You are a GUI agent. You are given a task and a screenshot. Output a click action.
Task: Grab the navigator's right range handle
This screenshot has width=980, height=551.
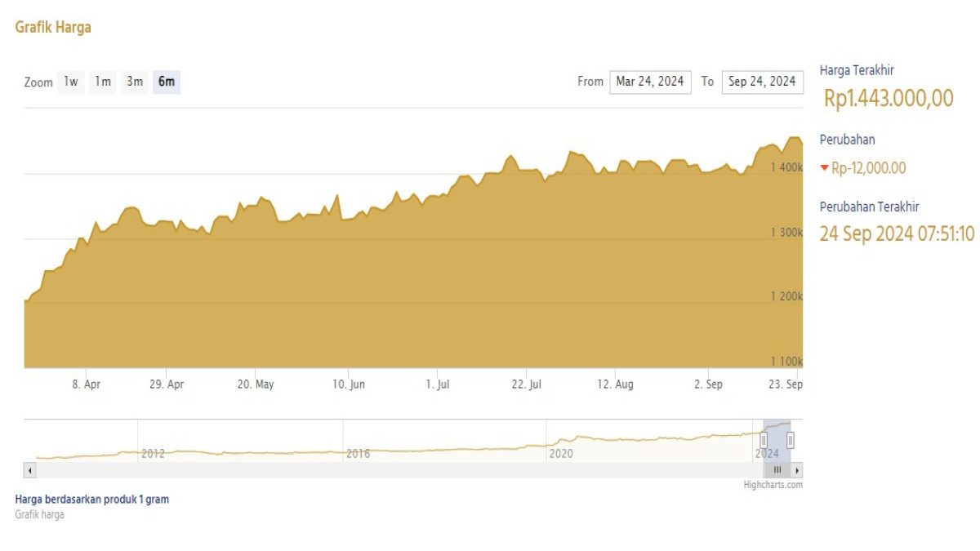[791, 441]
